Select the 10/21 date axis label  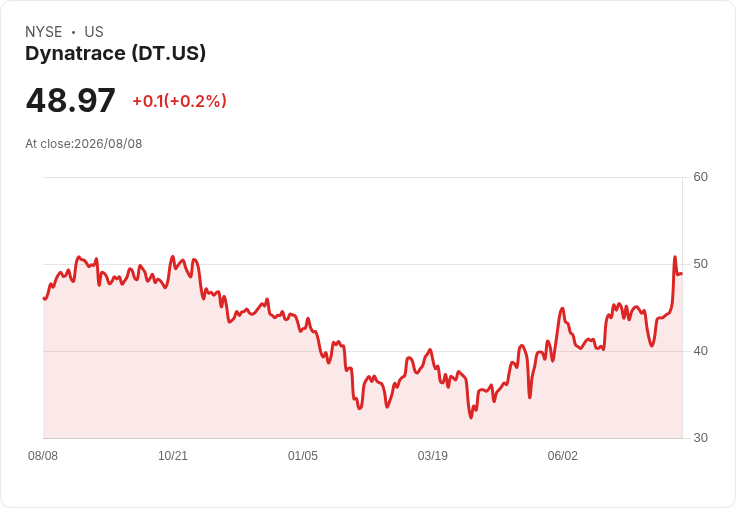[x=173, y=455]
